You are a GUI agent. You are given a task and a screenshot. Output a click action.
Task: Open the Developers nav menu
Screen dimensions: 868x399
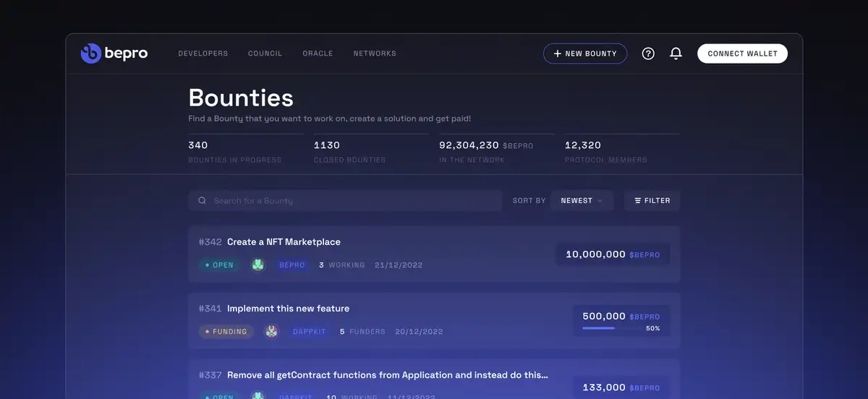click(x=203, y=53)
